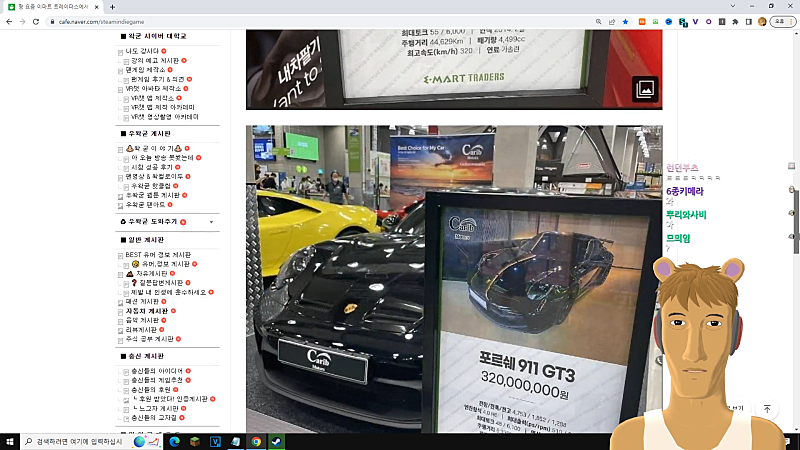800x450 pixels.
Task: Go forward with the browser forward arrow
Action: [22, 22]
